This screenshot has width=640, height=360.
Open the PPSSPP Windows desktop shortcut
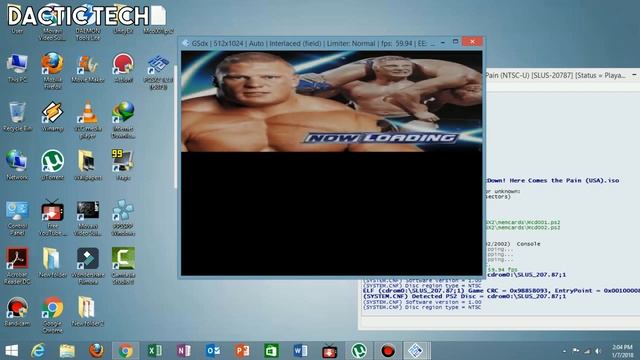(x=123, y=217)
